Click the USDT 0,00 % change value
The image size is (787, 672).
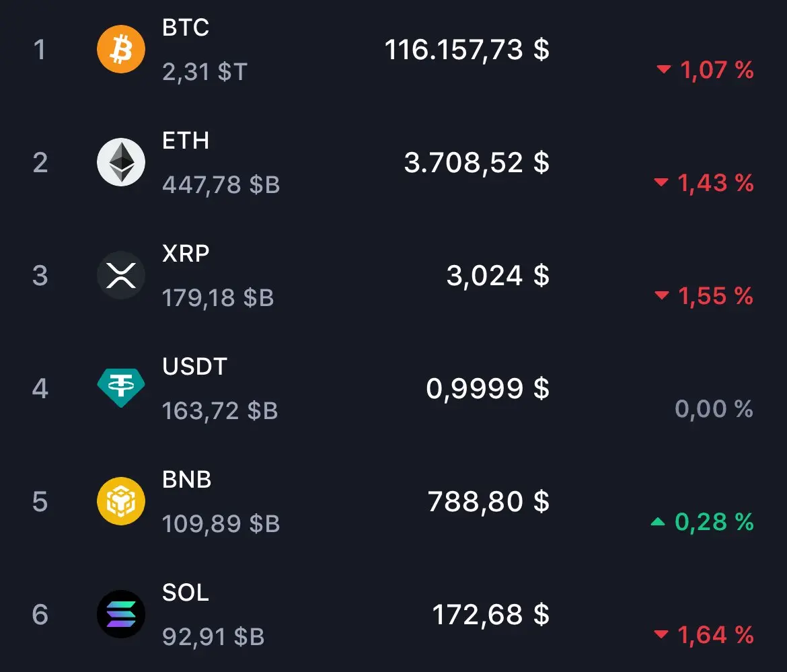[x=714, y=408]
